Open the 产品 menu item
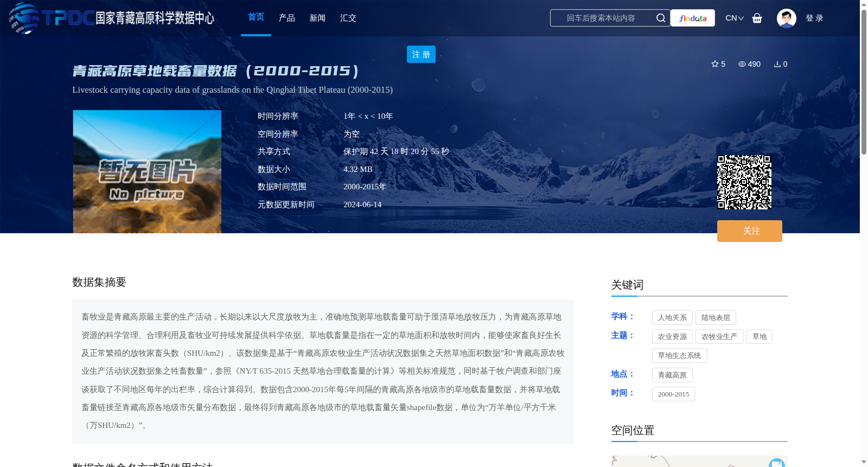Screen dimensions: 868x467 click(287, 18)
